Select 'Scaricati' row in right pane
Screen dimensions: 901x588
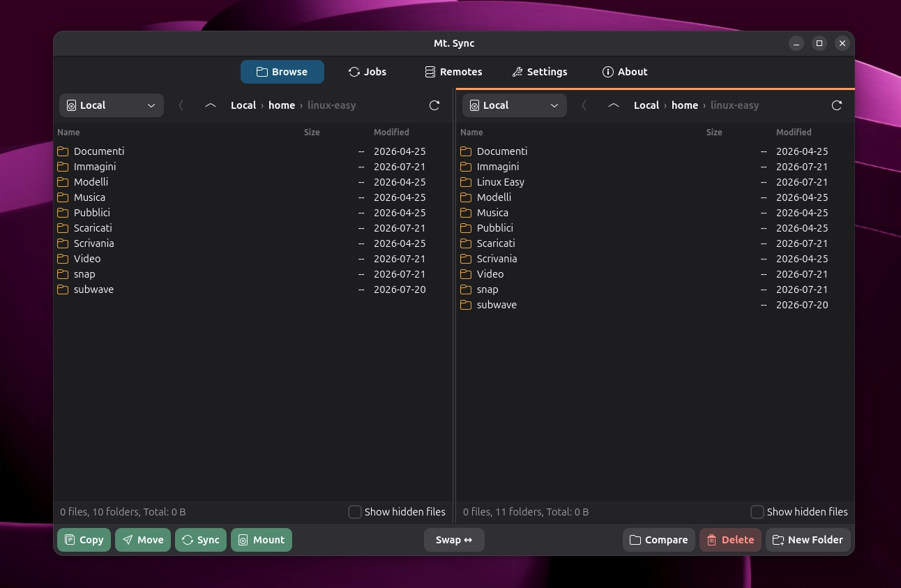[x=656, y=243]
